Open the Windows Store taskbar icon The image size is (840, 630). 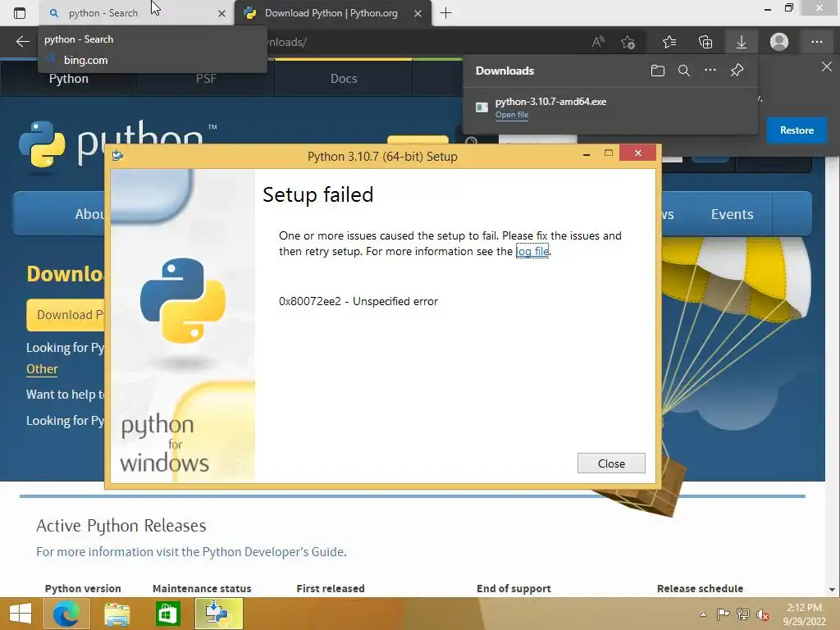point(167,614)
